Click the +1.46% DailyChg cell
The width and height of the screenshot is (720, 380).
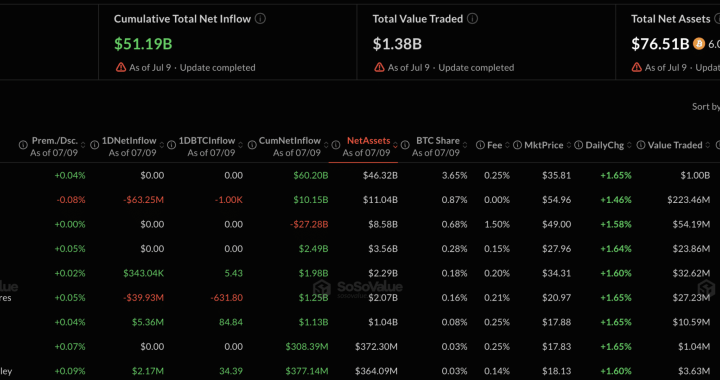616,200
